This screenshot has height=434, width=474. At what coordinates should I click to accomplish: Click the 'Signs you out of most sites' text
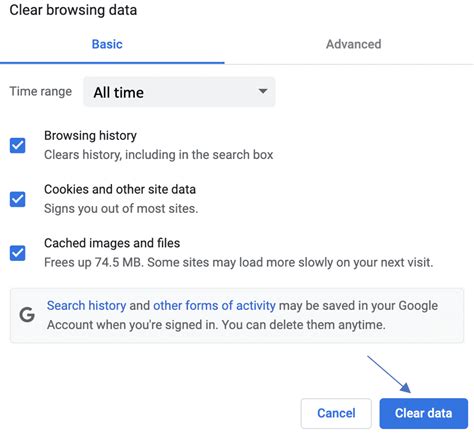(x=121, y=209)
